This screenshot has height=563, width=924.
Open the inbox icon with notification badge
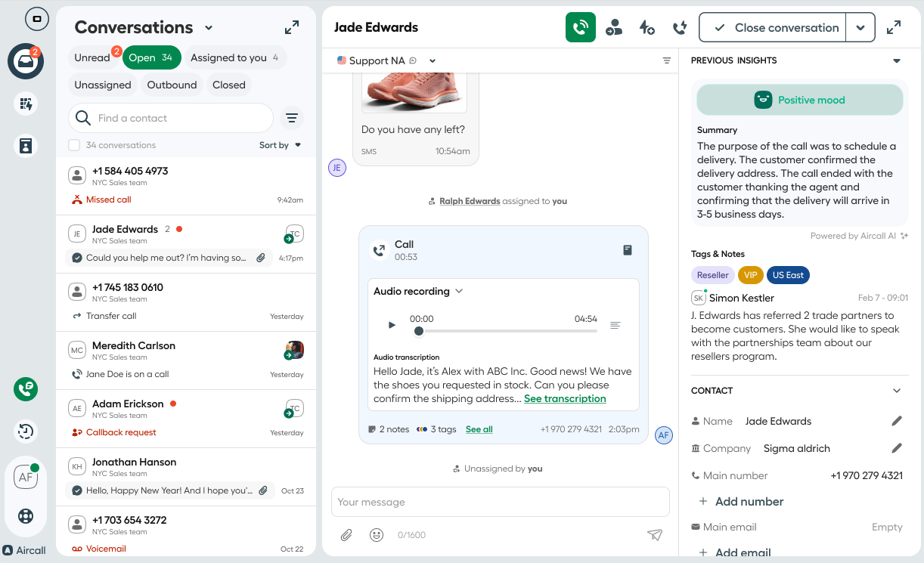pos(26,61)
